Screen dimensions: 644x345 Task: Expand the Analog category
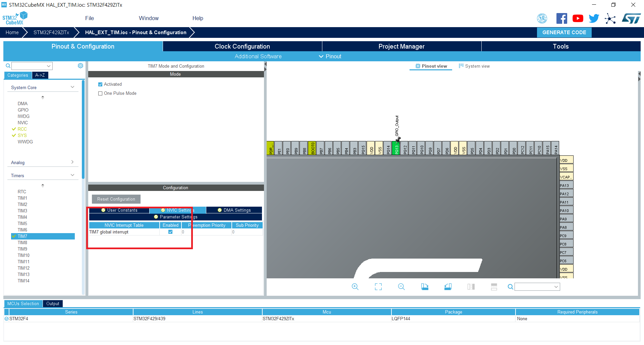click(x=72, y=162)
